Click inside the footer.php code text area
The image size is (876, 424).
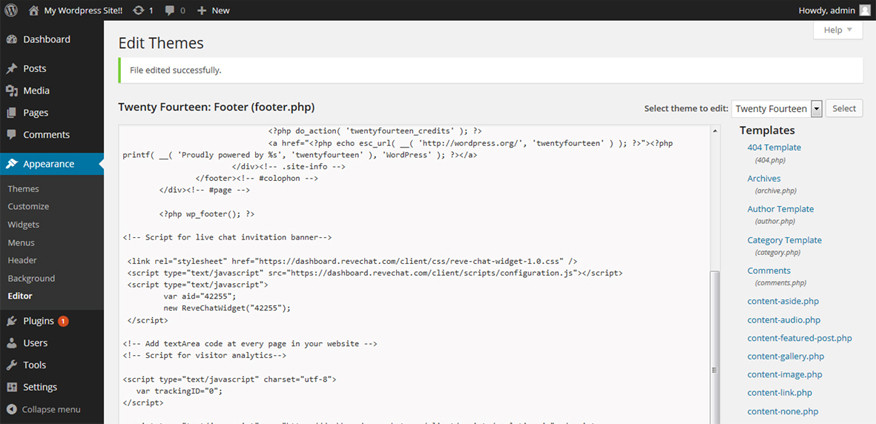[x=414, y=274]
